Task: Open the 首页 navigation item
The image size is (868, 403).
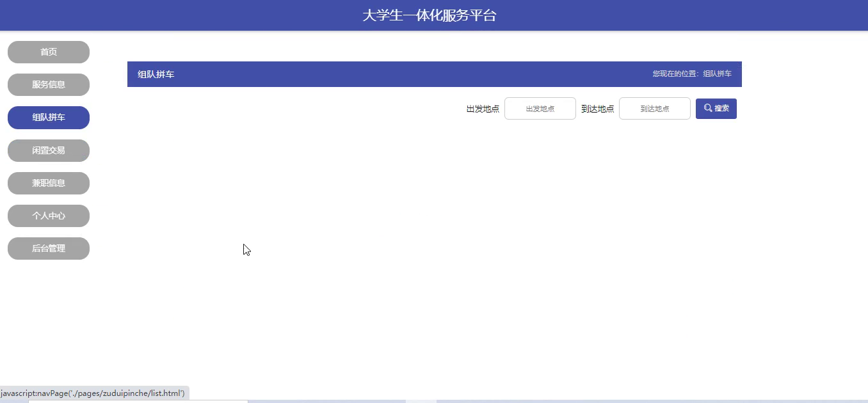Action: coord(49,52)
